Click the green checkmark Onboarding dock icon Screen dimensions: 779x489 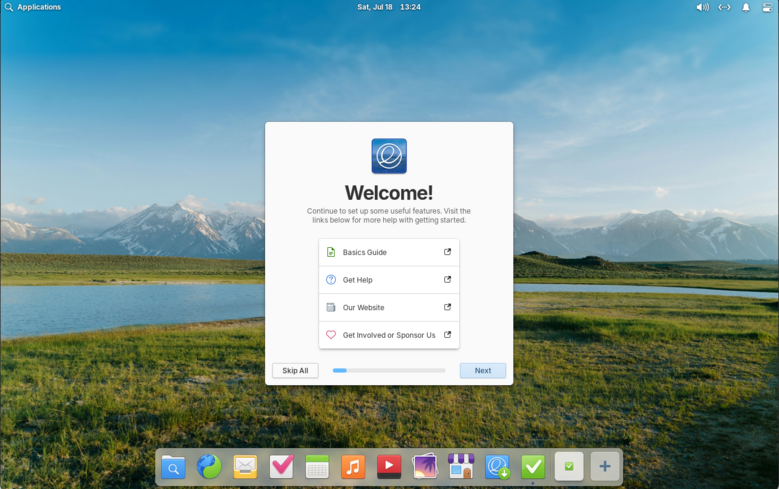(x=533, y=467)
